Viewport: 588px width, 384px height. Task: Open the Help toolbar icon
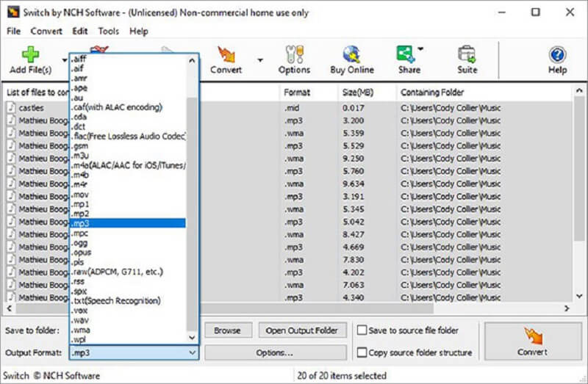557,56
